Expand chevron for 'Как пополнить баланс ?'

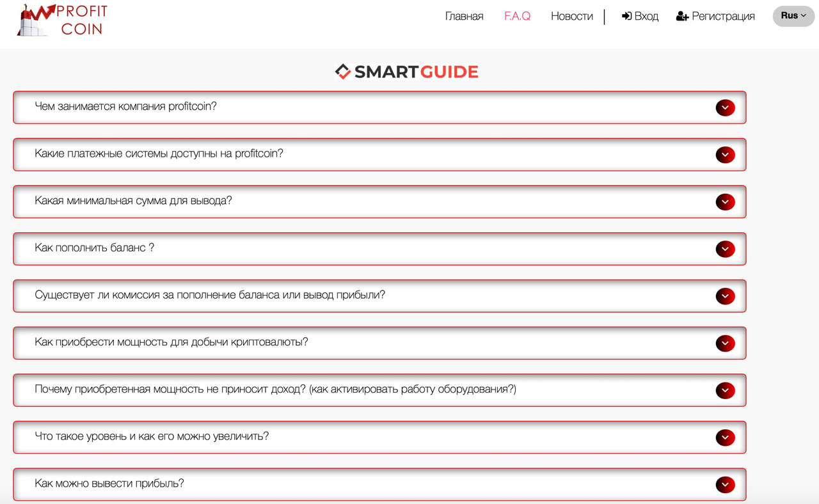(x=725, y=249)
